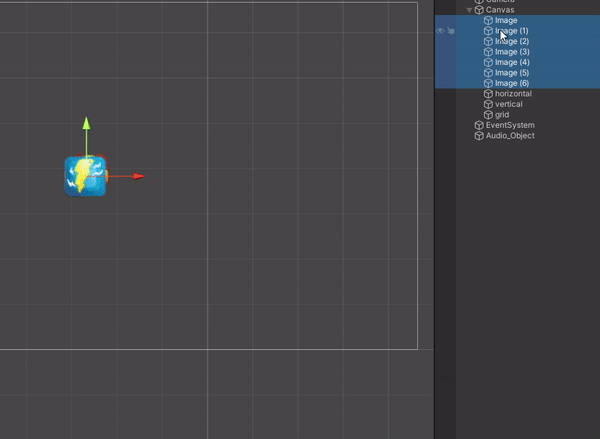Select the Audio_Object entry
The height and width of the screenshot is (439, 600).
tap(510, 136)
